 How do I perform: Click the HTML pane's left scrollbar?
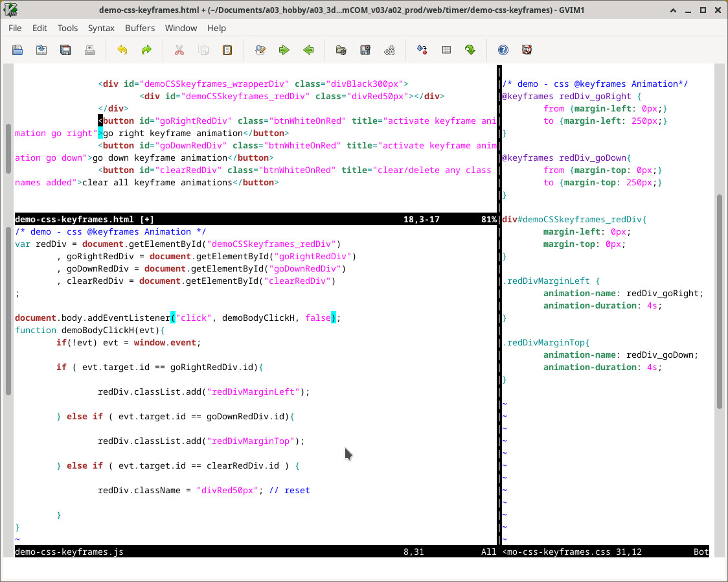[8, 148]
